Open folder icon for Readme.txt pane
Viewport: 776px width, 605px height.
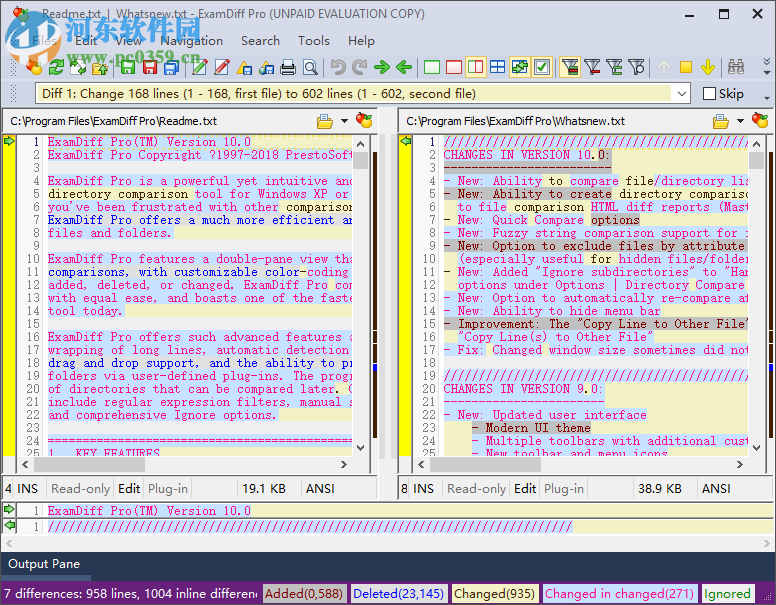tap(325, 121)
